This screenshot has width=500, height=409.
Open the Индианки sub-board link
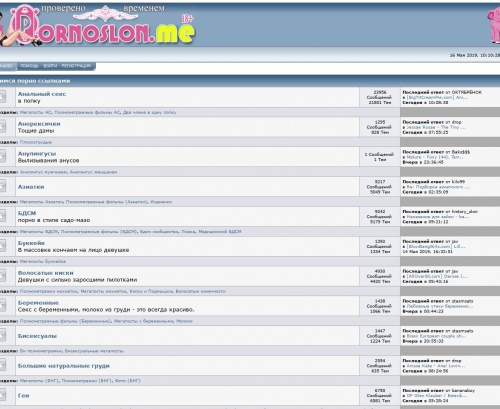point(161,202)
